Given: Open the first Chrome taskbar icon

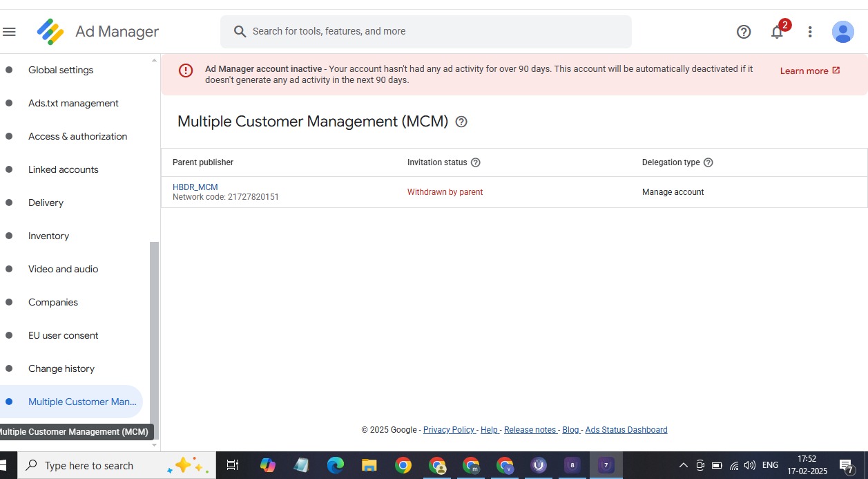Looking at the screenshot, I should [x=403, y=465].
